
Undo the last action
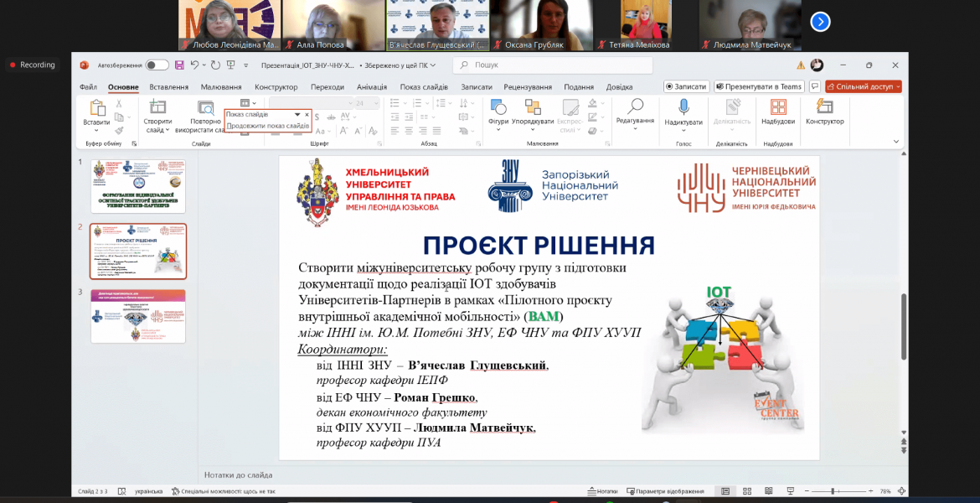point(195,65)
